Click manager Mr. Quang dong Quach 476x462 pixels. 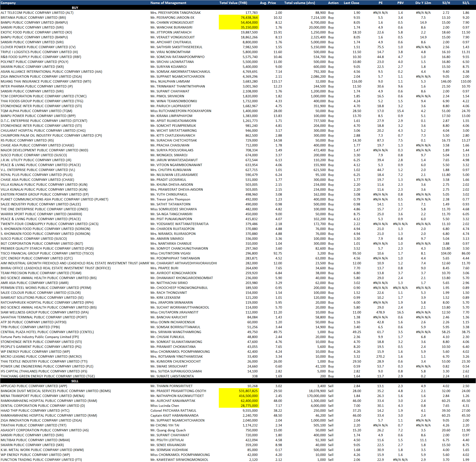[168, 430]
